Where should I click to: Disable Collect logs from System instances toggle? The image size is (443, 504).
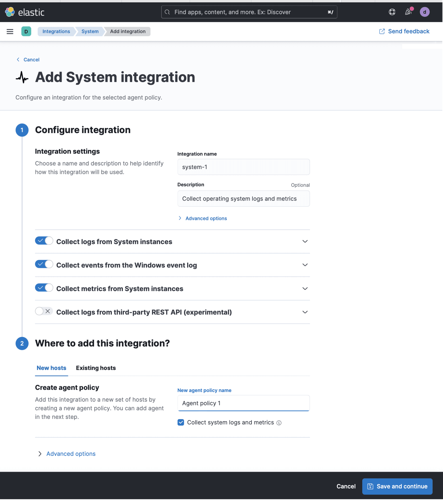coord(44,241)
